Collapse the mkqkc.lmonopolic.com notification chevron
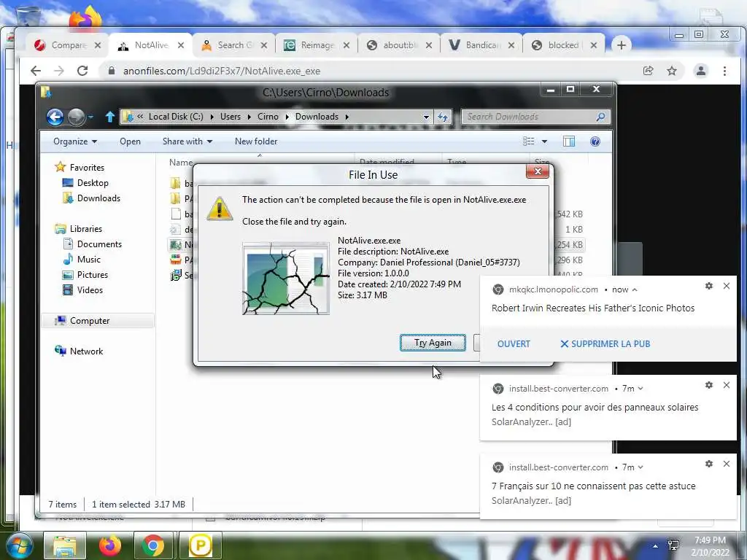This screenshot has height=560, width=747. click(x=635, y=289)
